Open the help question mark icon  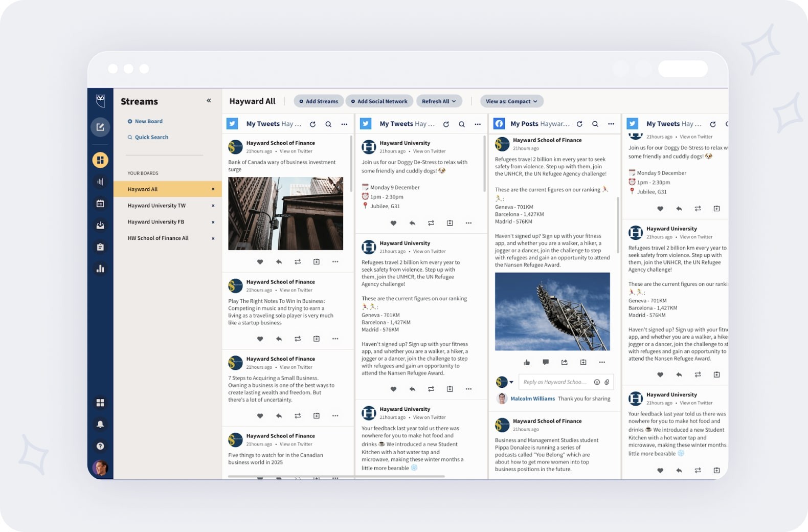(100, 446)
